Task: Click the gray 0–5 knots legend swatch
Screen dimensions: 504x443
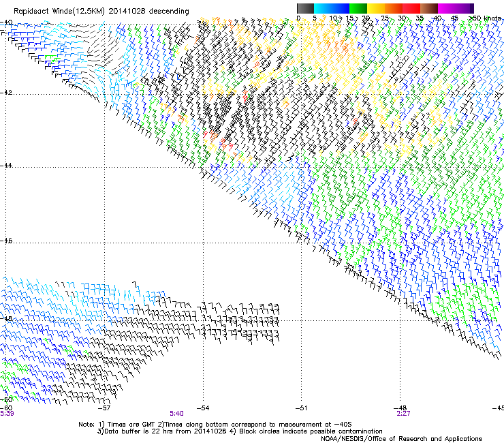Action: coord(305,8)
